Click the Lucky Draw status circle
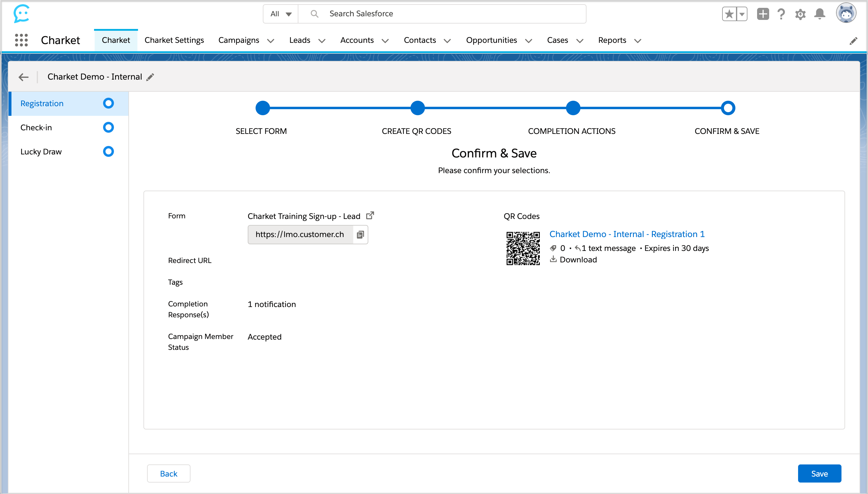 tap(108, 151)
